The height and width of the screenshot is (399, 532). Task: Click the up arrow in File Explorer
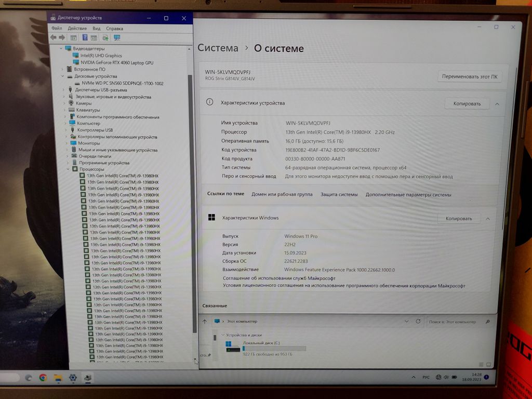205,322
